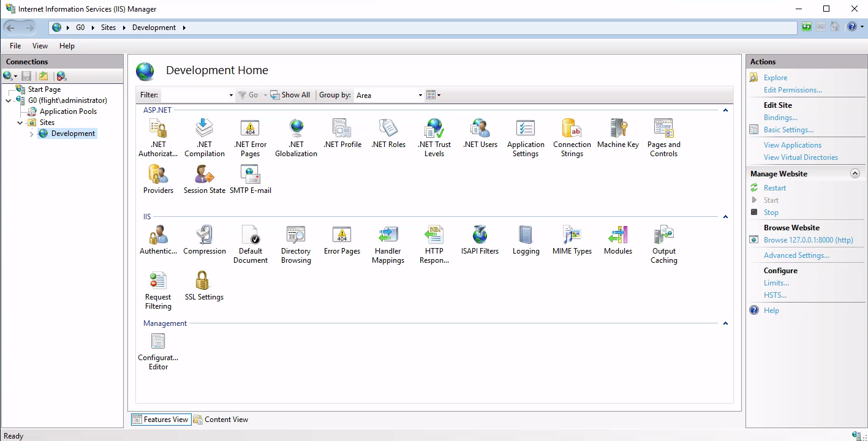
Task: Open Default Document feature
Action: (x=250, y=244)
